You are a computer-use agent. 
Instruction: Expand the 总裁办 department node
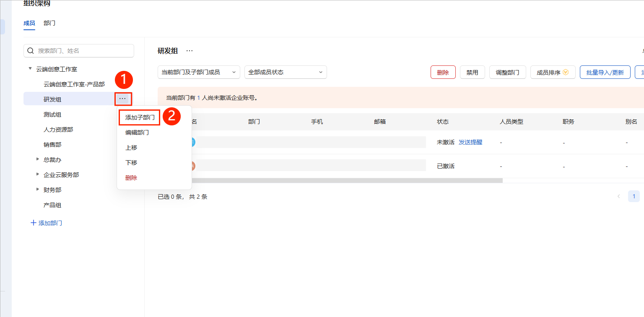pyautogui.click(x=38, y=159)
